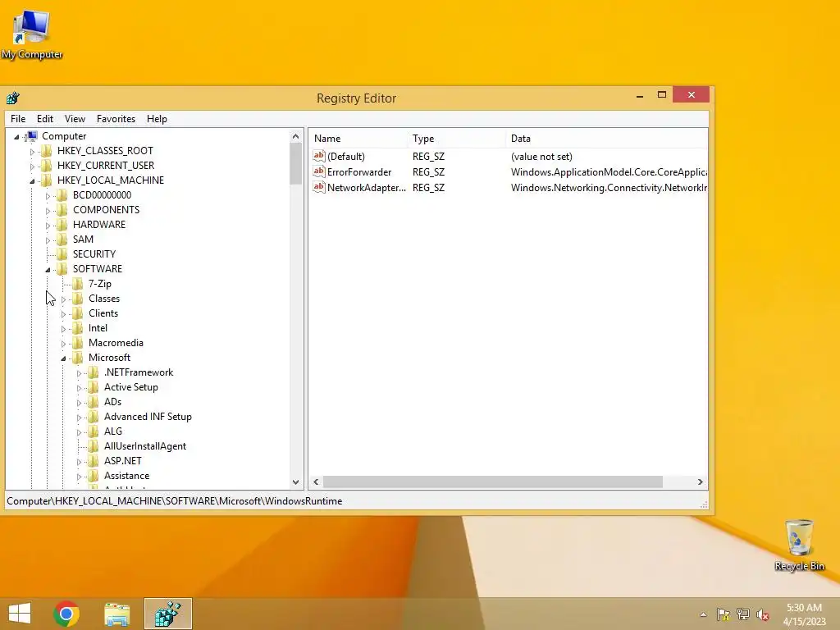Viewport: 840px width, 630px height.
Task: Expand the HKEY_CURRENT_USER key
Action: (32, 167)
